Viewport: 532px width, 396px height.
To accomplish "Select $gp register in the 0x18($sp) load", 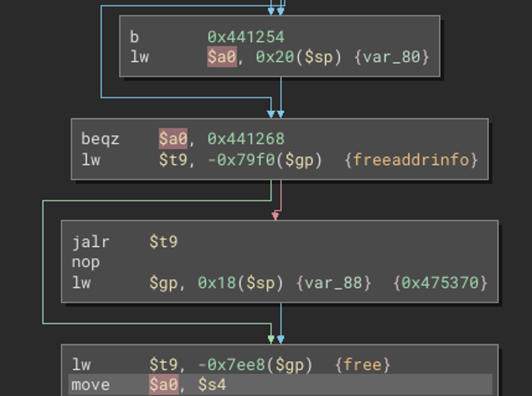I will [x=163, y=283].
